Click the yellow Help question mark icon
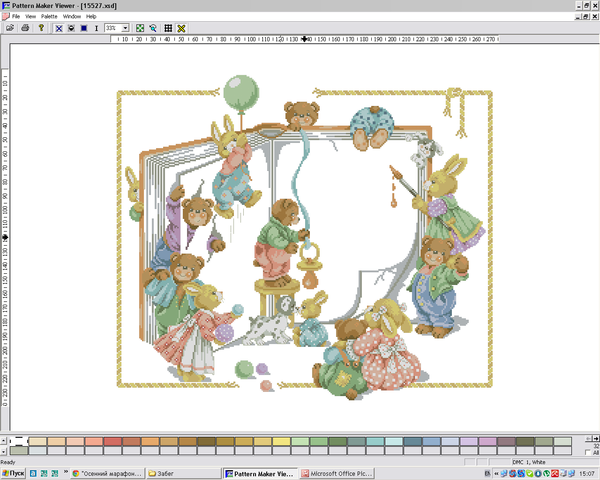Viewport: 600px width, 480px height. pyautogui.click(x=40, y=28)
